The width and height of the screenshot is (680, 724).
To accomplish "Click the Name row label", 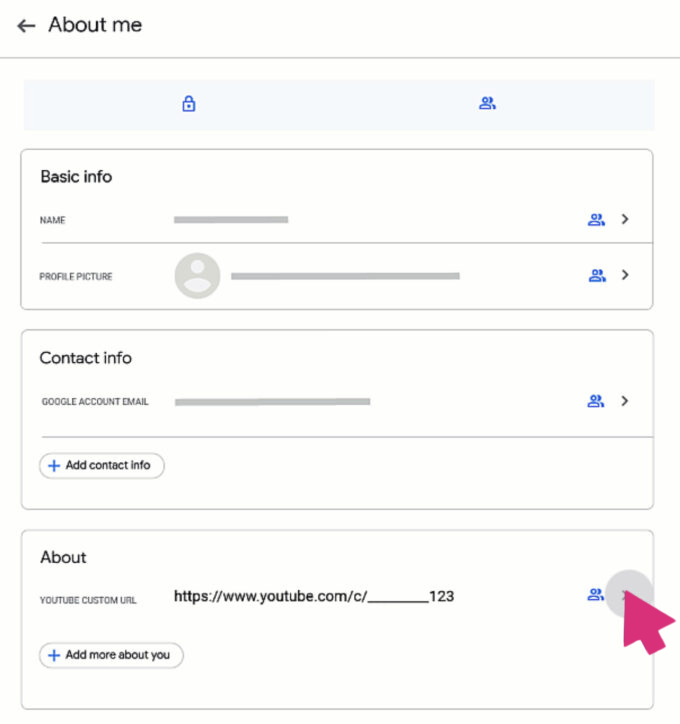I will [53, 220].
